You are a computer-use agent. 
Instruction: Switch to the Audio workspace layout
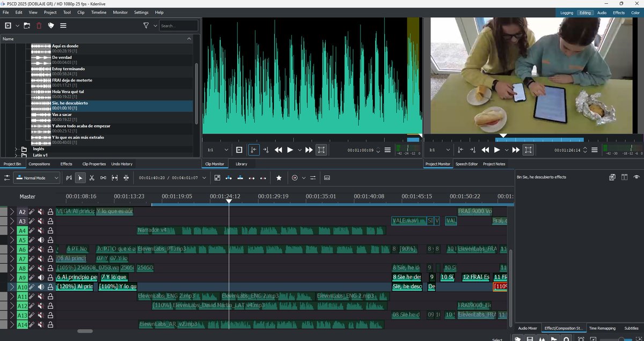tap(602, 12)
